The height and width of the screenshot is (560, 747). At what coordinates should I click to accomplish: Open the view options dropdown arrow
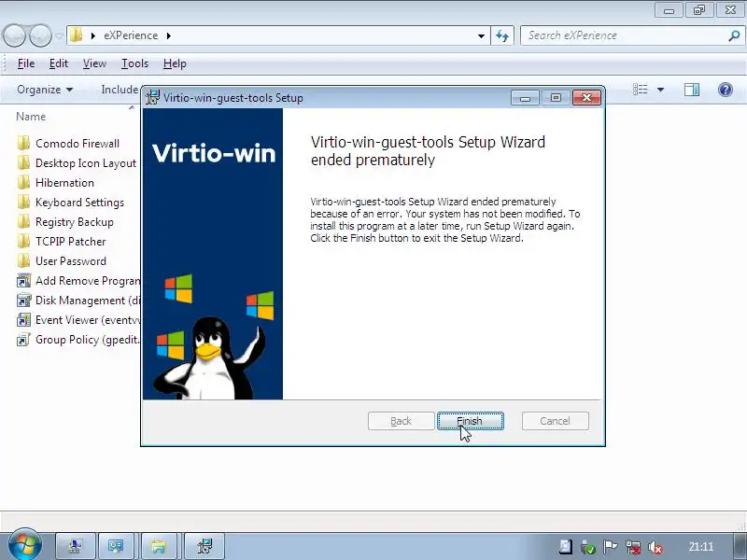pos(660,90)
